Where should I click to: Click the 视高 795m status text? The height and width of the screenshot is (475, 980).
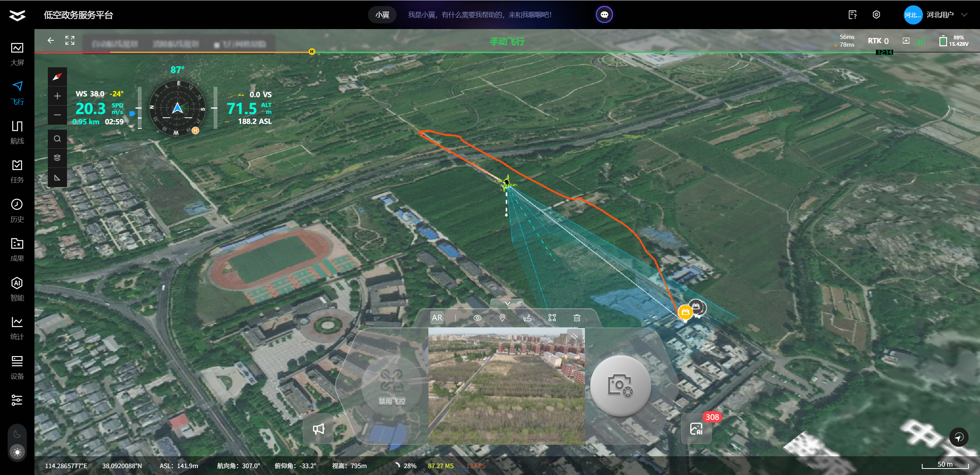[349, 466]
